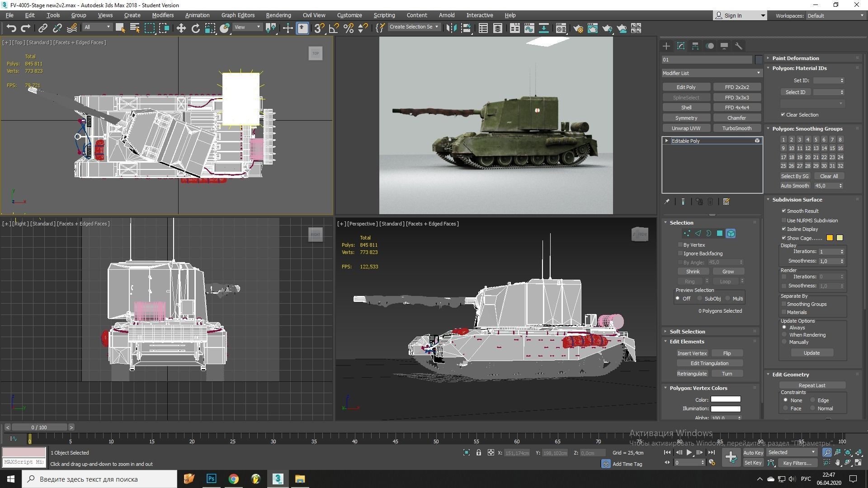Select Vertex sub-object level icon
This screenshot has width=868, height=488.
(687, 234)
